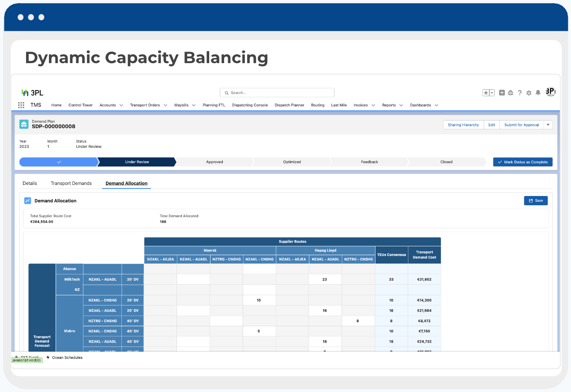Open the Invoices nav item

(x=361, y=105)
